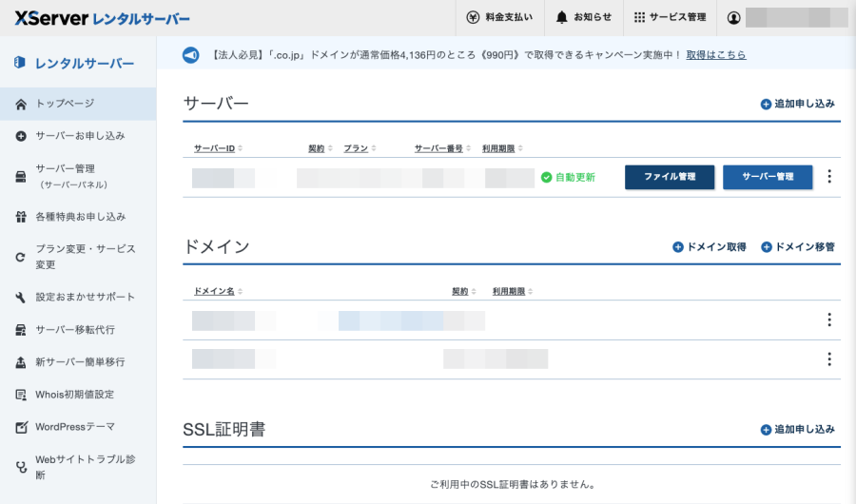The width and height of the screenshot is (856, 504).
Task: Click the plus icon for サーバーお申し込み
Action: [21, 136]
